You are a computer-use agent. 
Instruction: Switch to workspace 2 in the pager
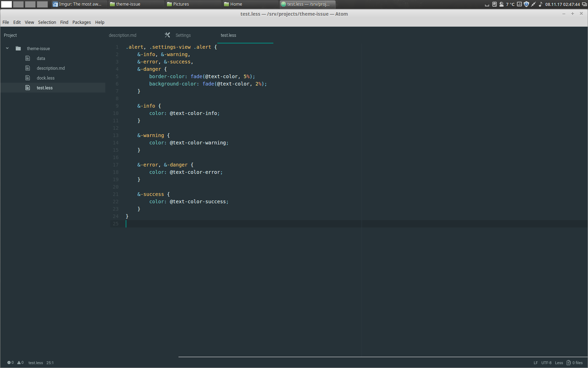pyautogui.click(x=18, y=4)
